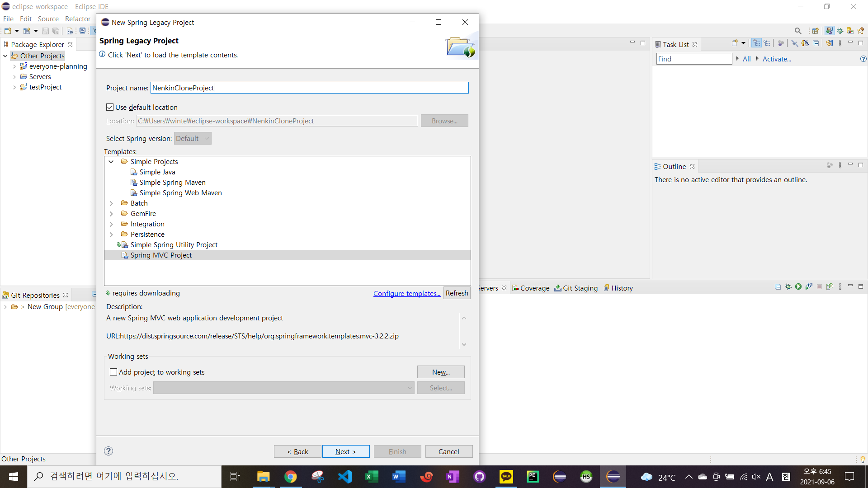The height and width of the screenshot is (488, 868).
Task: Enable Add project to working sets
Action: click(113, 372)
